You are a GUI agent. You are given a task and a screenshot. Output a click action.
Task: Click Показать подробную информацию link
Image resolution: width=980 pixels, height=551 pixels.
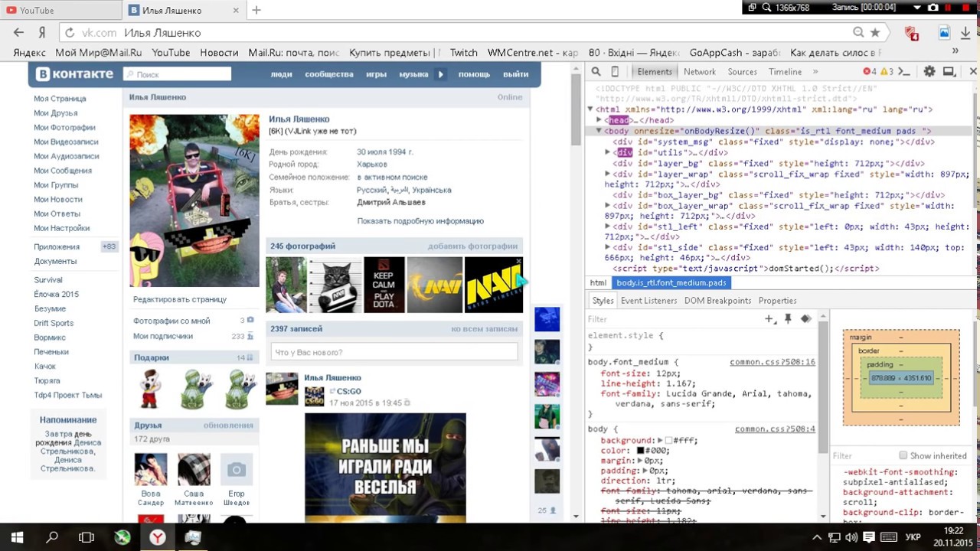point(420,221)
